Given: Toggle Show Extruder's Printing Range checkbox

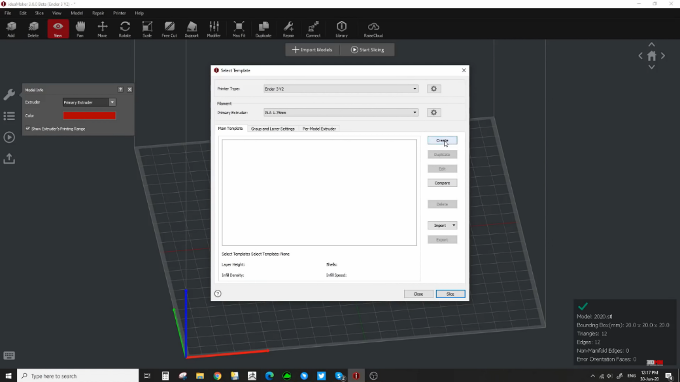Looking at the screenshot, I should coord(28,129).
